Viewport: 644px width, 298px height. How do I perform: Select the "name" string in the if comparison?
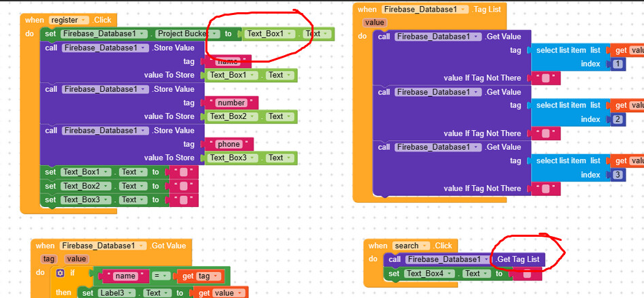click(125, 276)
